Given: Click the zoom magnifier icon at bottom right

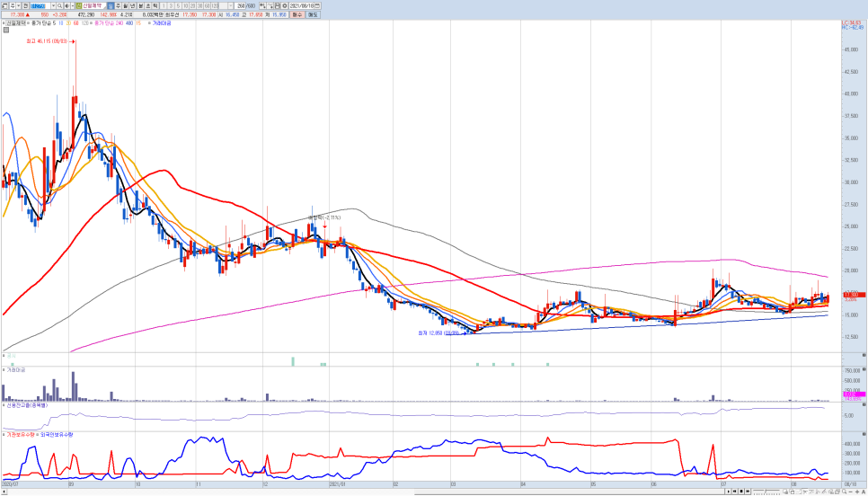Looking at the screenshot, I should (x=844, y=491).
